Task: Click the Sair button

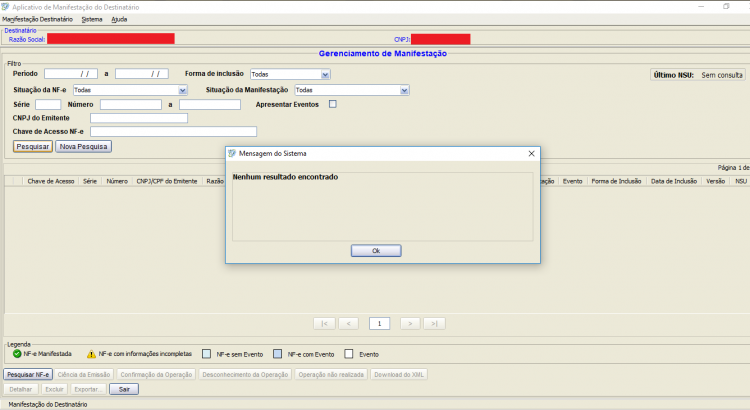Action: click(x=124, y=389)
